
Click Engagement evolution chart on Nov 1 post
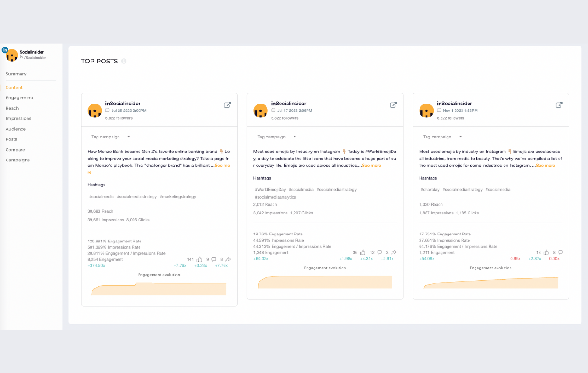[491, 283]
